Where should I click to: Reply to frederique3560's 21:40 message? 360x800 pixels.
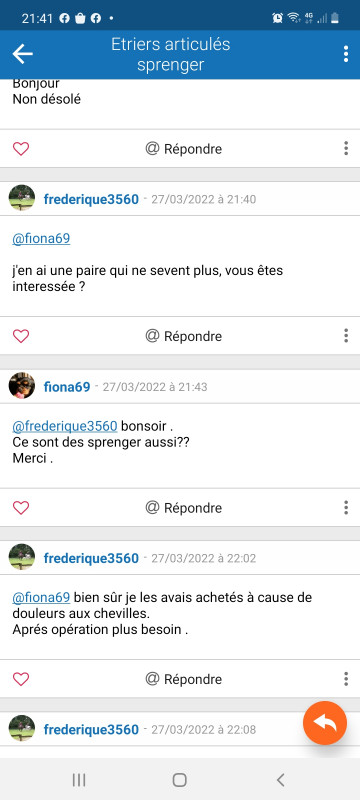184,336
